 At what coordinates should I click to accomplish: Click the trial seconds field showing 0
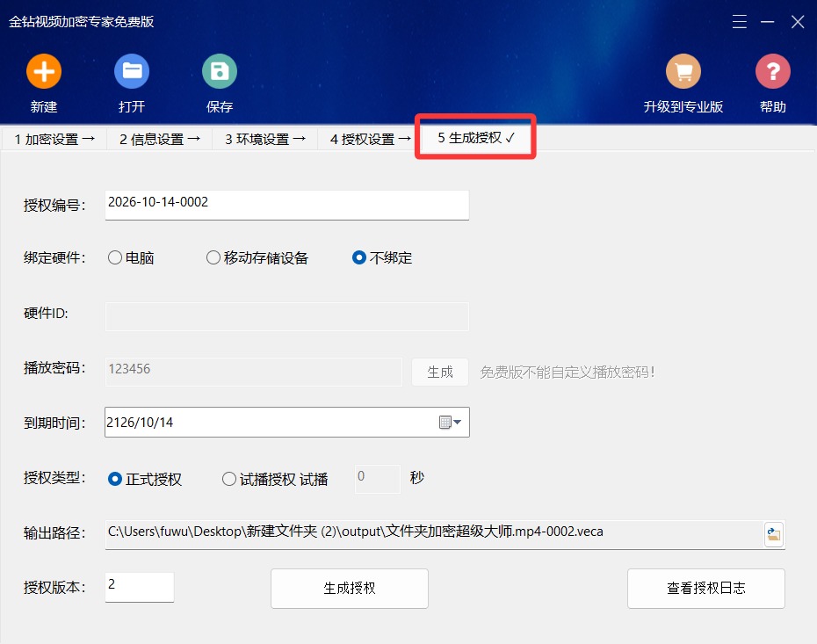(x=378, y=479)
